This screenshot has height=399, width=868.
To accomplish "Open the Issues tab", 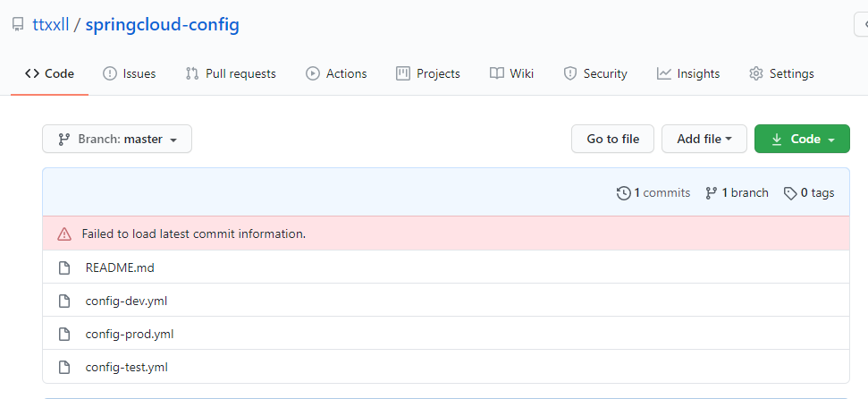I will point(129,73).
